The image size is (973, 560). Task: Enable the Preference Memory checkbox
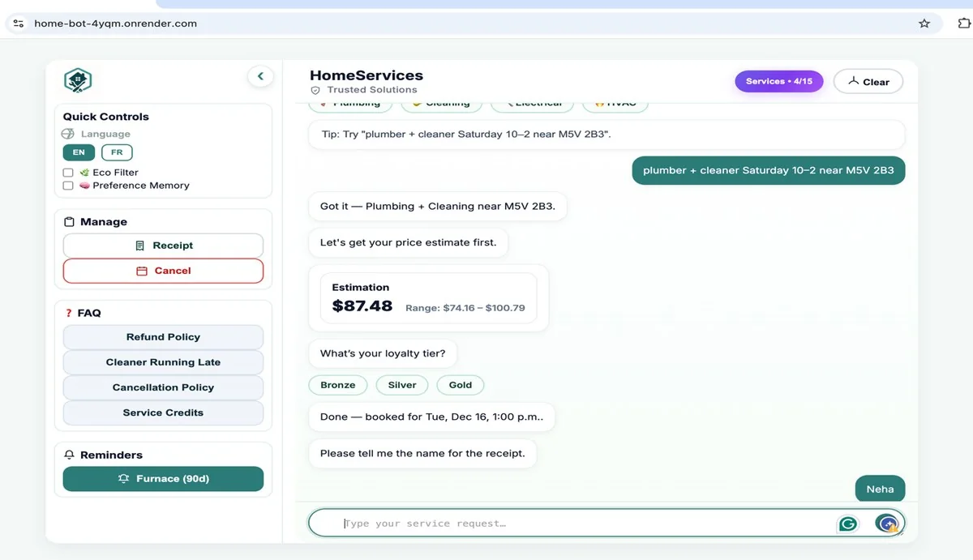coord(68,186)
